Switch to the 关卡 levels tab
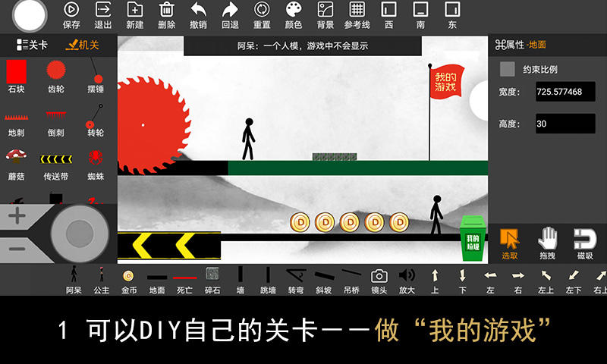Image resolution: width=607 pixels, height=364 pixels. [32, 45]
